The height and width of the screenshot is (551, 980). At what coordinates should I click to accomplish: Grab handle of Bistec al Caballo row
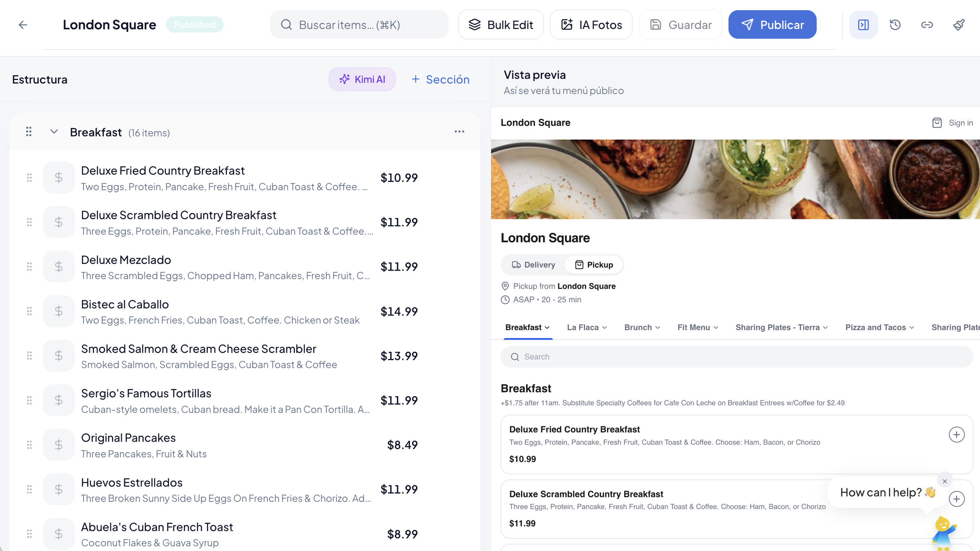pyautogui.click(x=29, y=311)
